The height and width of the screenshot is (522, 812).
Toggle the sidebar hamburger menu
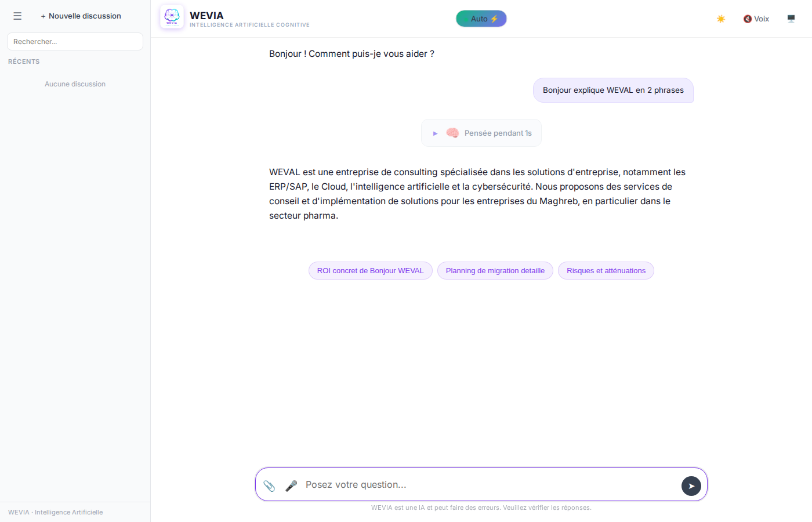coord(17,16)
